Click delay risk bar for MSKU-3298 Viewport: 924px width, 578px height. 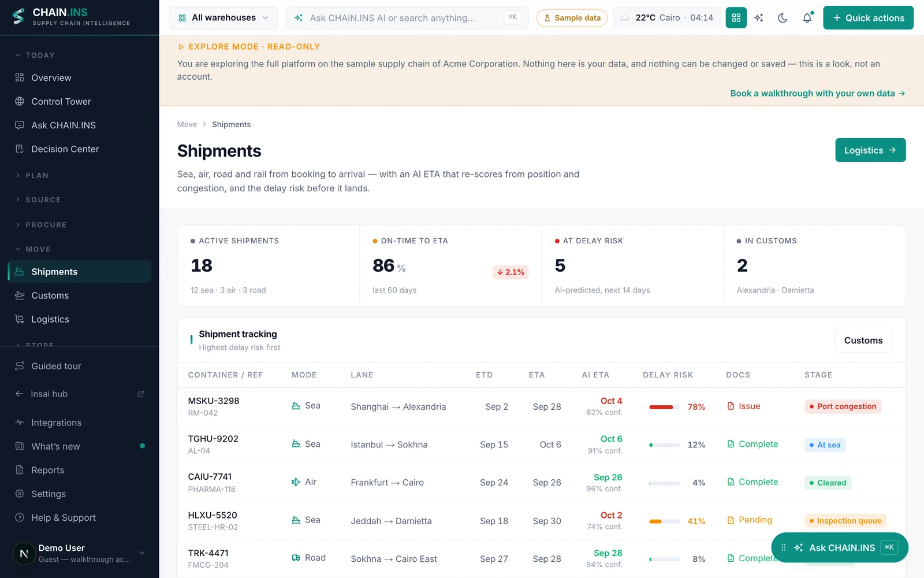point(664,407)
